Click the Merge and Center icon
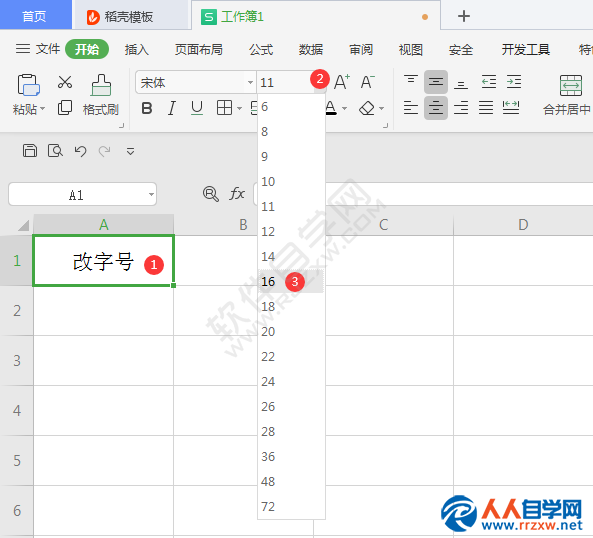593x538 pixels. [571, 85]
